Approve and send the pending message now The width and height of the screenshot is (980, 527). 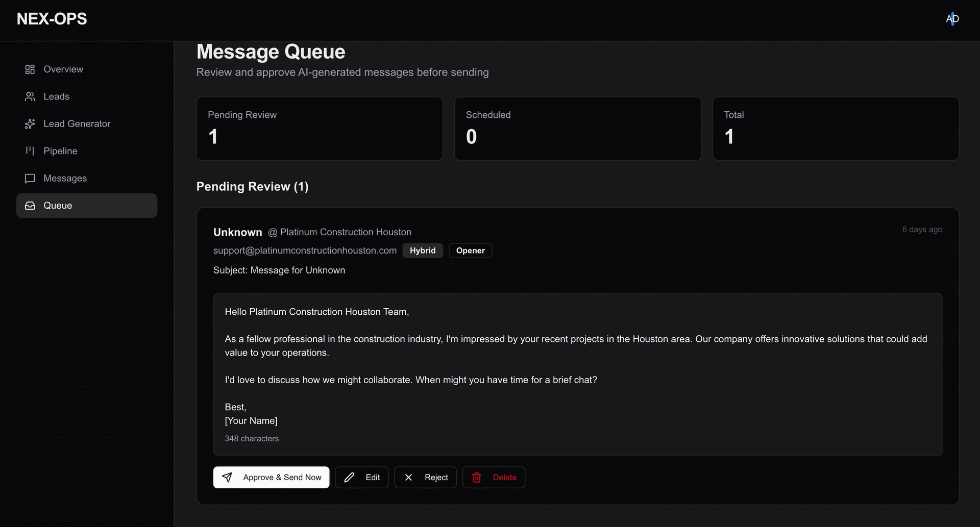(x=271, y=477)
